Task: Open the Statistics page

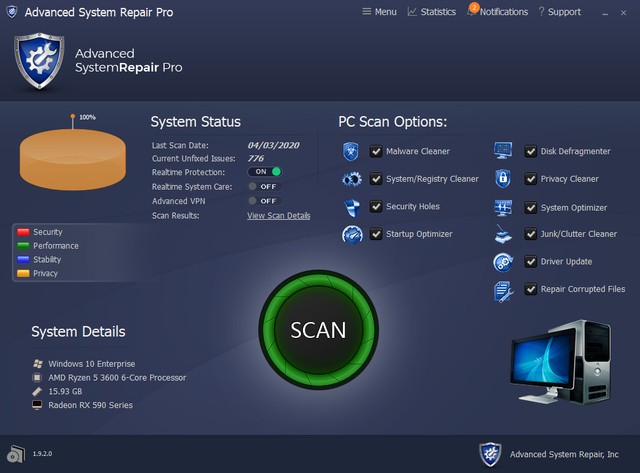Action: 431,12
